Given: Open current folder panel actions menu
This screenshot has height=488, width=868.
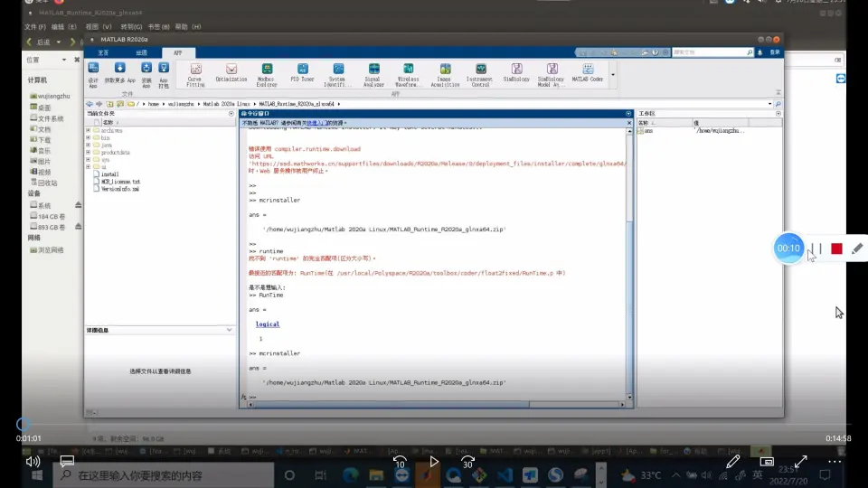Looking at the screenshot, I should (x=231, y=114).
